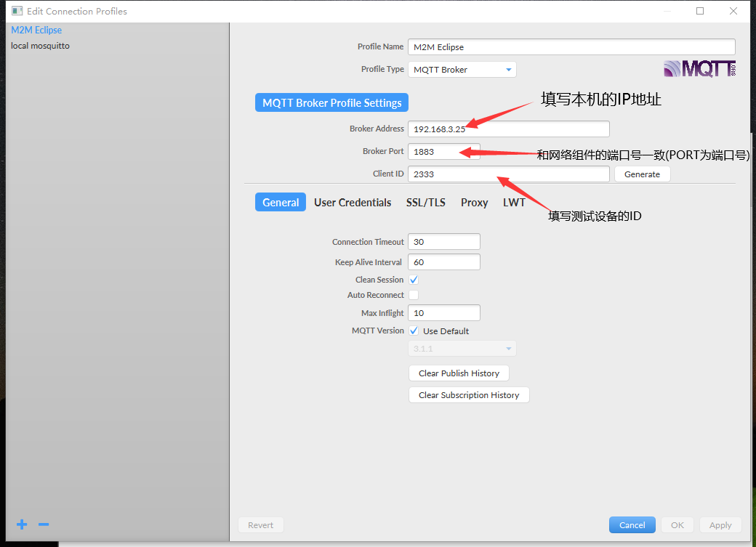The image size is (756, 547).
Task: Select the Proxy tab
Action: (474, 203)
